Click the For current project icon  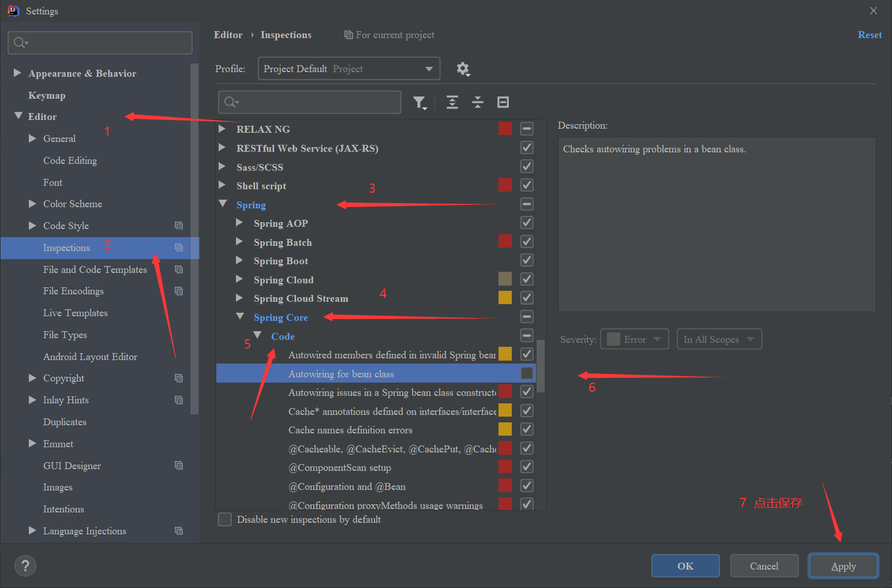[348, 35]
